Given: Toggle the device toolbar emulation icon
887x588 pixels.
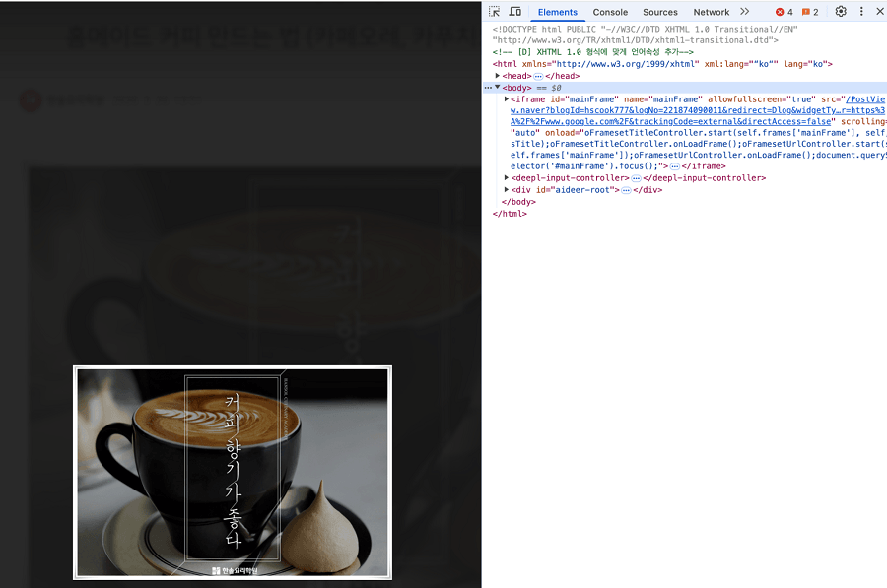Looking at the screenshot, I should pos(515,12).
